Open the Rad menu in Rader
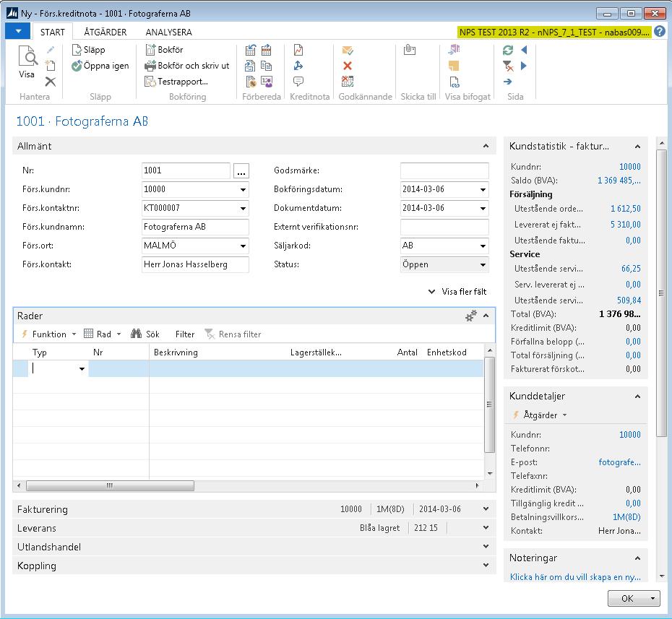Image resolution: width=672 pixels, height=619 pixels. click(x=103, y=334)
